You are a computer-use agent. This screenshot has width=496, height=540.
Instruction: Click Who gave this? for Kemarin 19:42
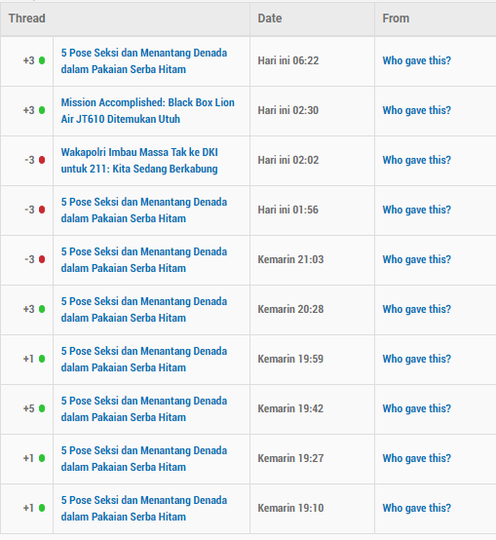pos(417,408)
